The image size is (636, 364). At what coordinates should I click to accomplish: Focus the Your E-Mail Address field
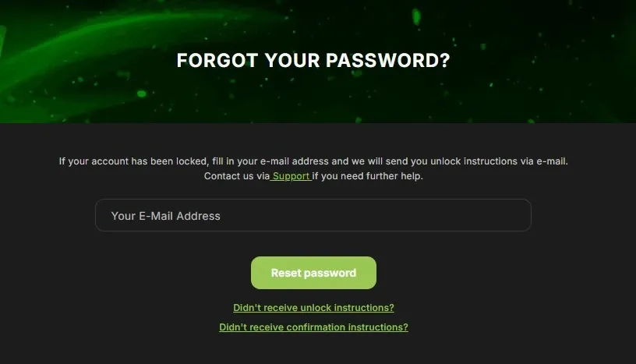313,215
